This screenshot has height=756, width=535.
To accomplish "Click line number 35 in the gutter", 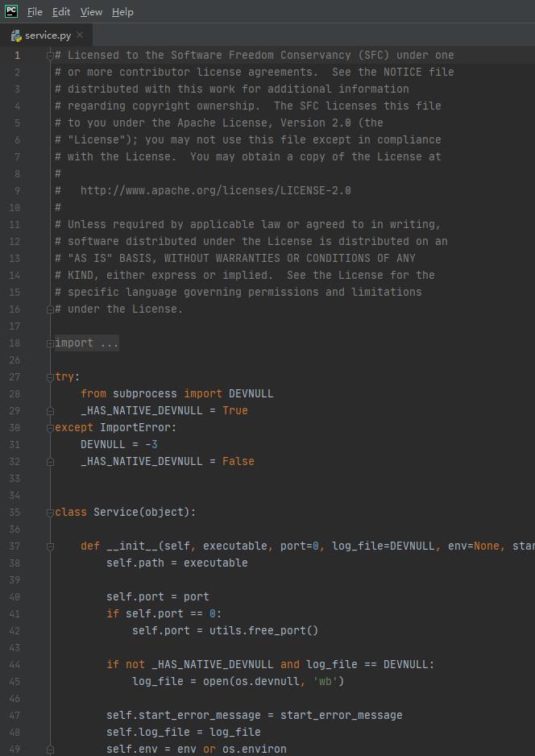I will coord(15,513).
